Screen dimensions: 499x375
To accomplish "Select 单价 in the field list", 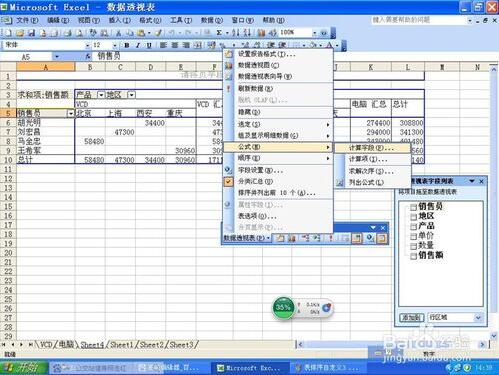I will (426, 236).
